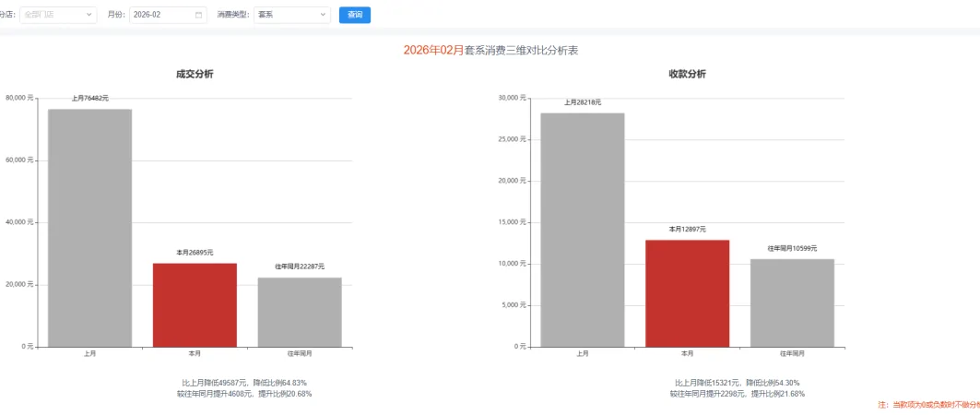Viewport: 980px width, 415px height.
Task: Click the calendar icon in 月份 field
Action: pos(198,15)
